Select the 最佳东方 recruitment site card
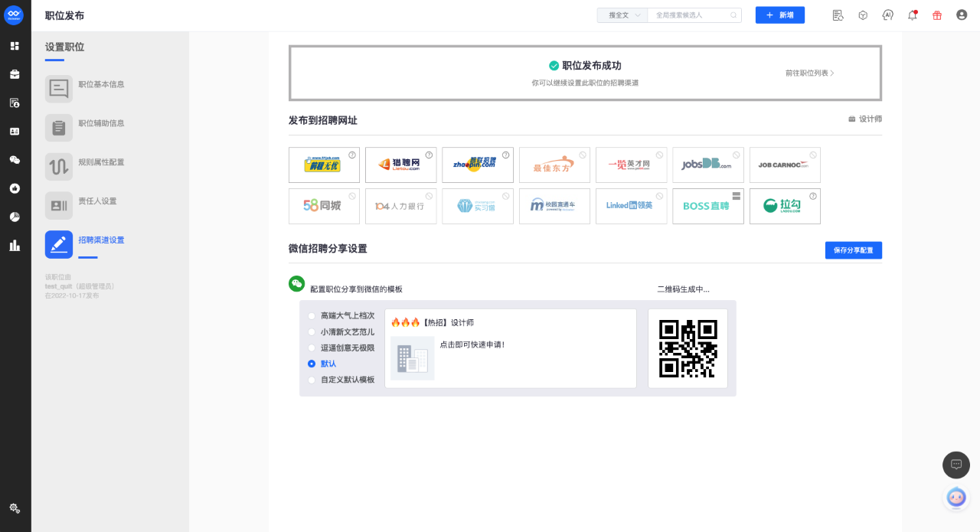The width and height of the screenshot is (980, 532). [554, 165]
